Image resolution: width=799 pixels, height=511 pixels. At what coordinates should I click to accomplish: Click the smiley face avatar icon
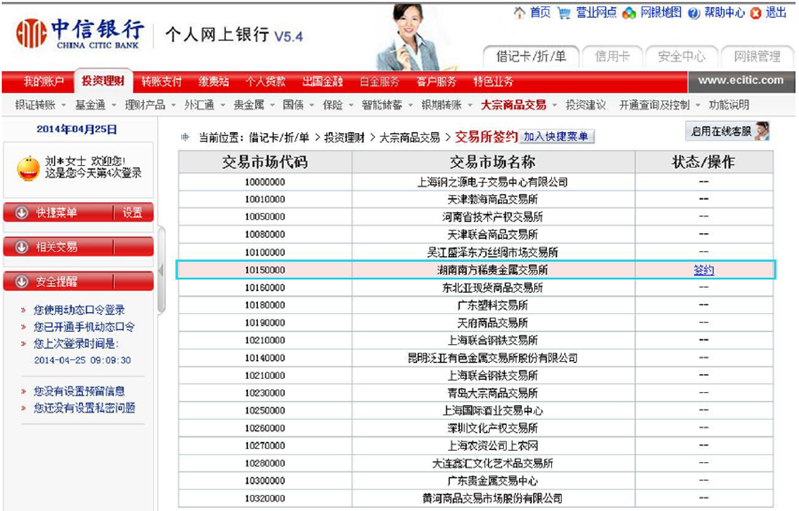28,169
